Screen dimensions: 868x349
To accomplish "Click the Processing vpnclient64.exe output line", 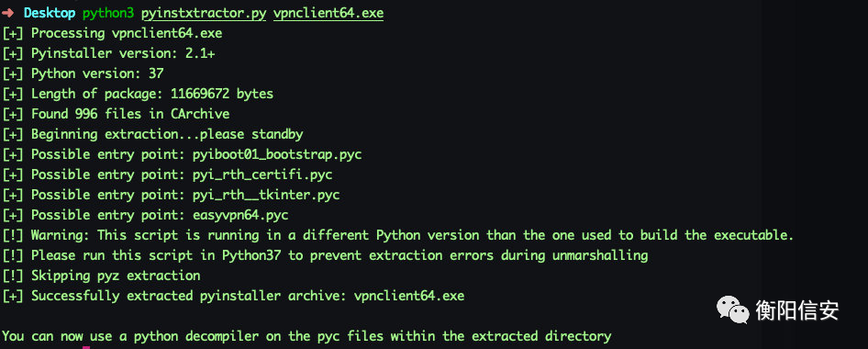I will 112,33.
